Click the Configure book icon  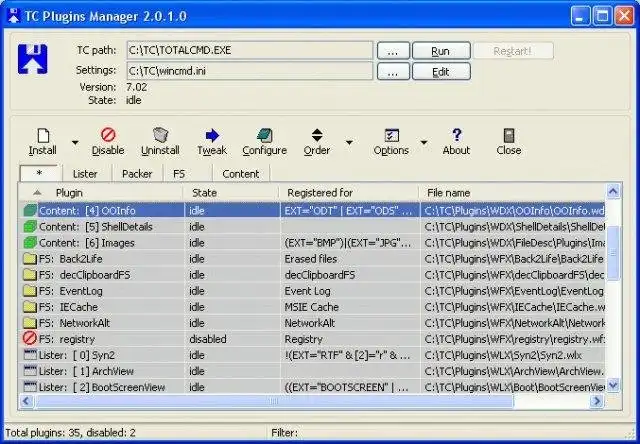pyautogui.click(x=264, y=135)
